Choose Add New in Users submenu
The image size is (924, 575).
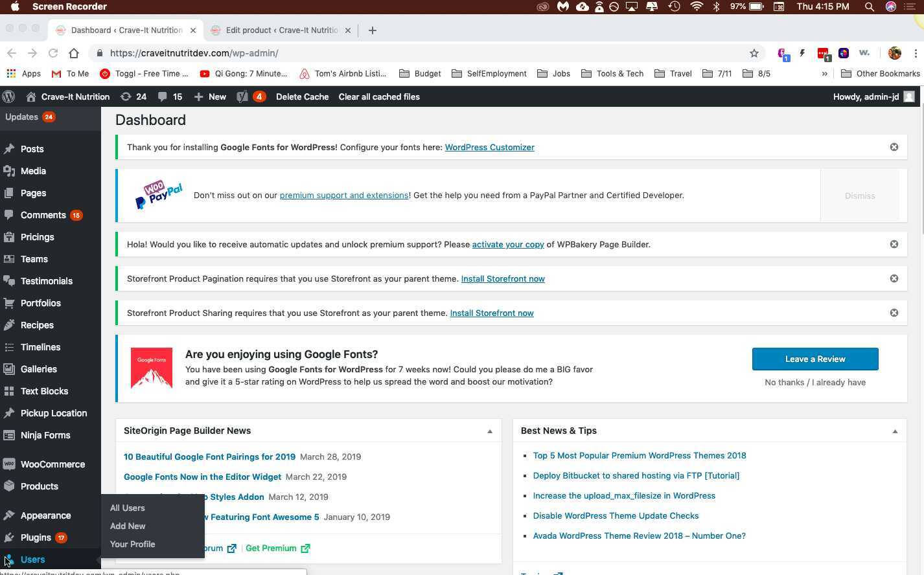coord(128,526)
